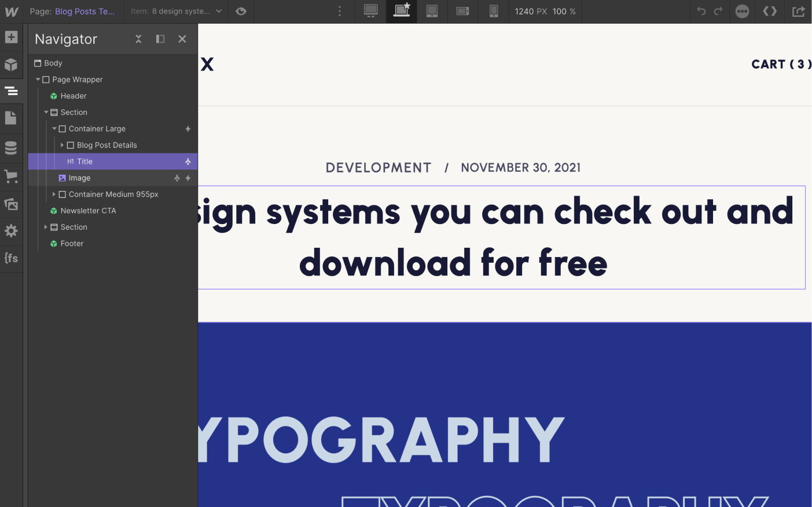
Task: Open the Webflow logo menu
Action: coord(11,11)
